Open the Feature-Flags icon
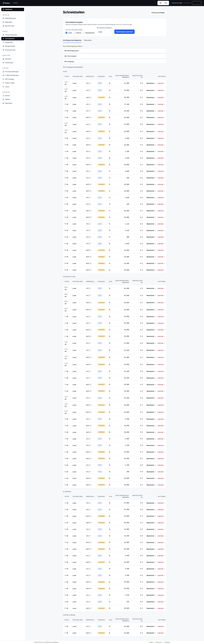The image size is (204, 644). (3, 83)
